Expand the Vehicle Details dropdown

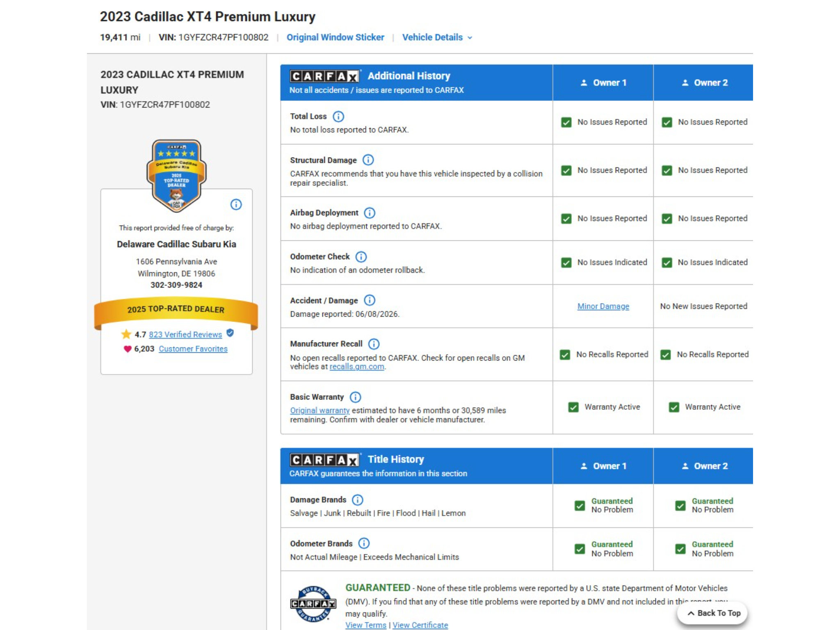pyautogui.click(x=437, y=37)
